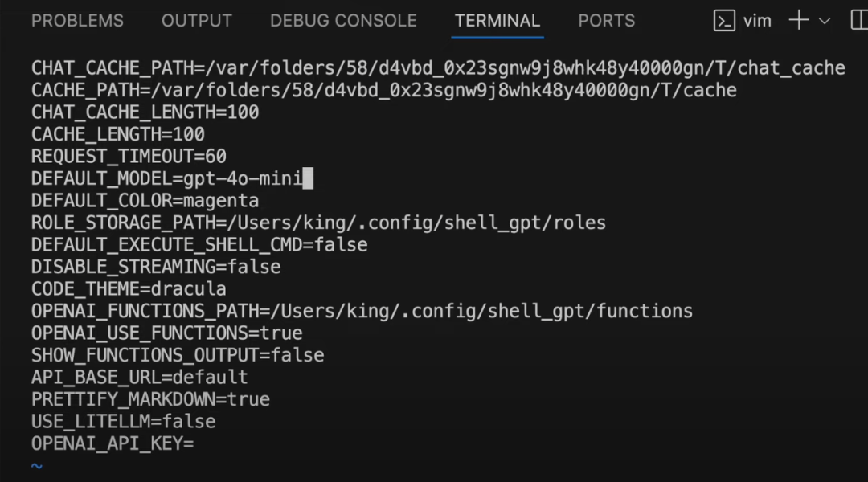Click the DEFAULT_MODEL=gpt-4o-mini line
The width and height of the screenshot is (868, 482).
[165, 178]
